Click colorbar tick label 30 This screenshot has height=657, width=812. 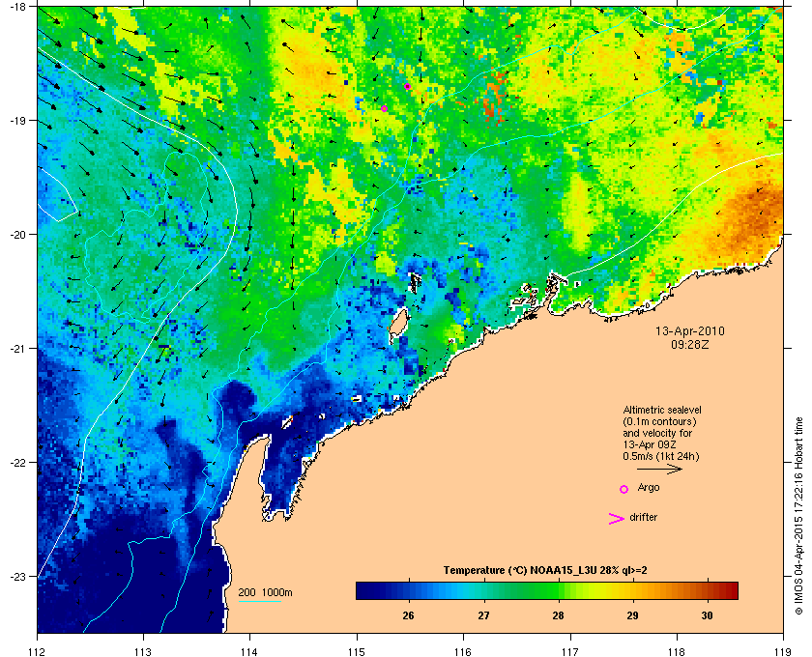point(707,615)
